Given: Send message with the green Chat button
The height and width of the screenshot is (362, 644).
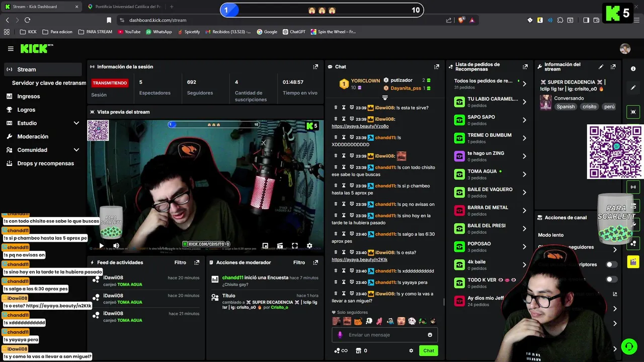Looking at the screenshot, I should click(429, 350).
